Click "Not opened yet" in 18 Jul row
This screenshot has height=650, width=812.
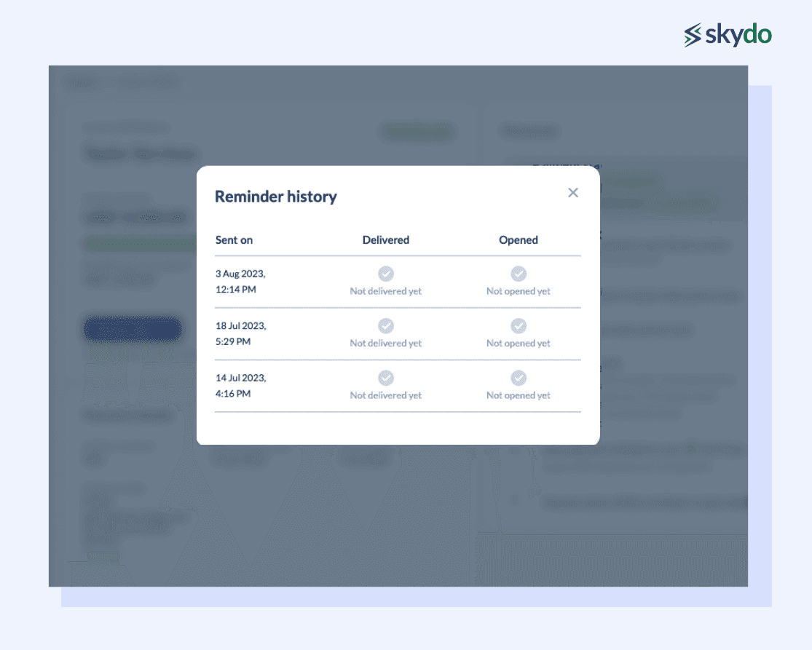[x=519, y=344]
